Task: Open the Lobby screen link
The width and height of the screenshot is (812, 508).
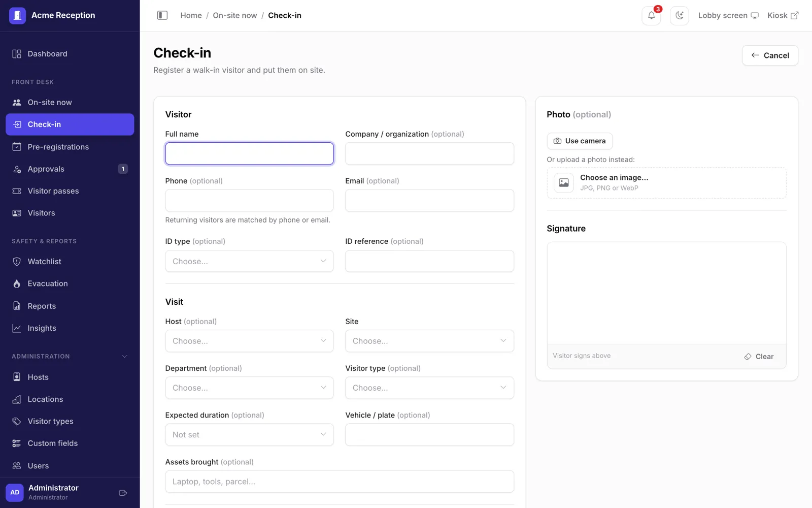Action: [x=728, y=15]
